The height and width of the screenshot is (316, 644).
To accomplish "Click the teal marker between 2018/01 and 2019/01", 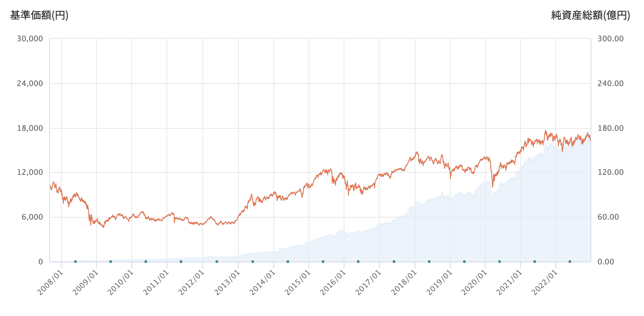I will coord(429,262).
